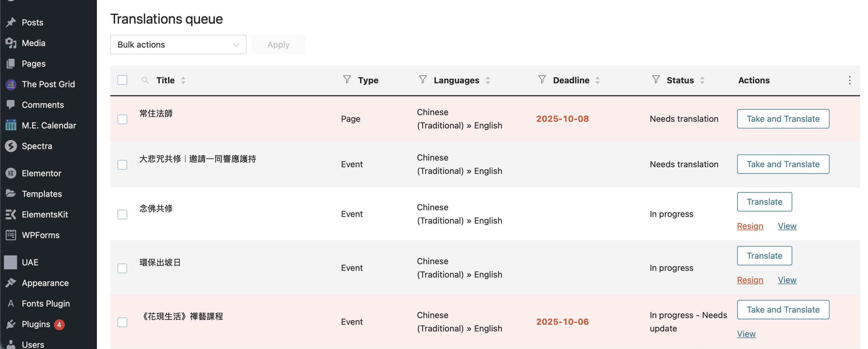Open the Deadline filter funnel icon
868x349 pixels.
542,80
